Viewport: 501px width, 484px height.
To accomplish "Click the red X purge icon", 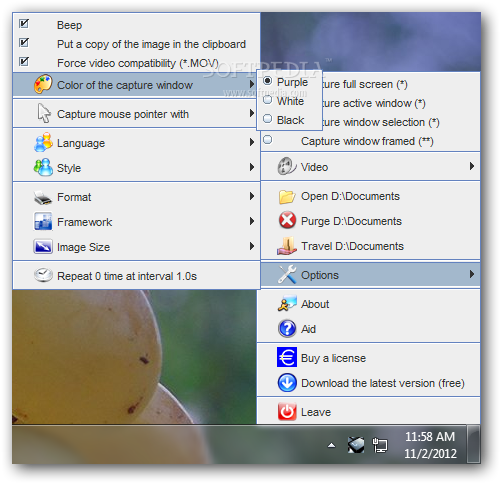I will (287, 220).
